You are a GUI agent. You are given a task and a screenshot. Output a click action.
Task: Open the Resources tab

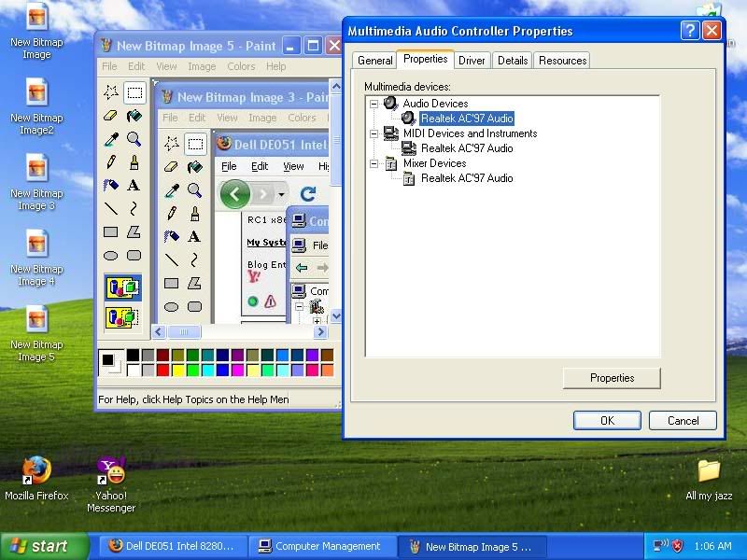[563, 61]
